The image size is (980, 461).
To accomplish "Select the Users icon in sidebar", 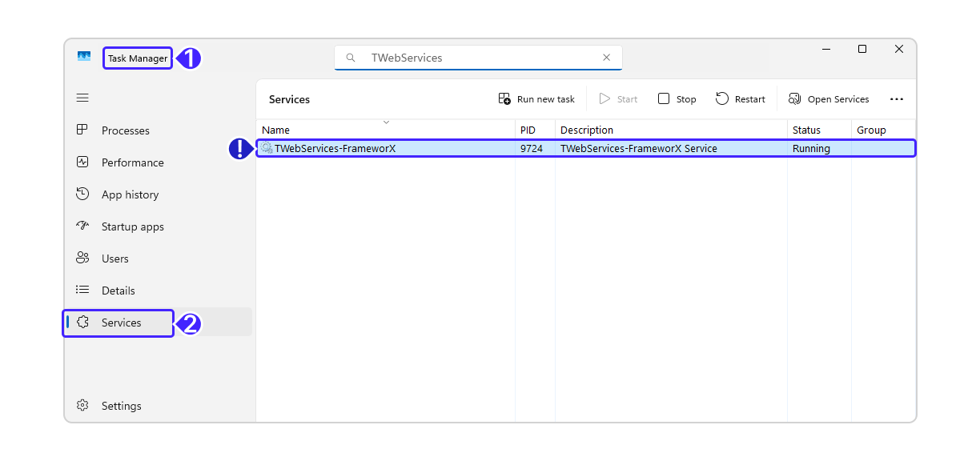I will [x=82, y=258].
